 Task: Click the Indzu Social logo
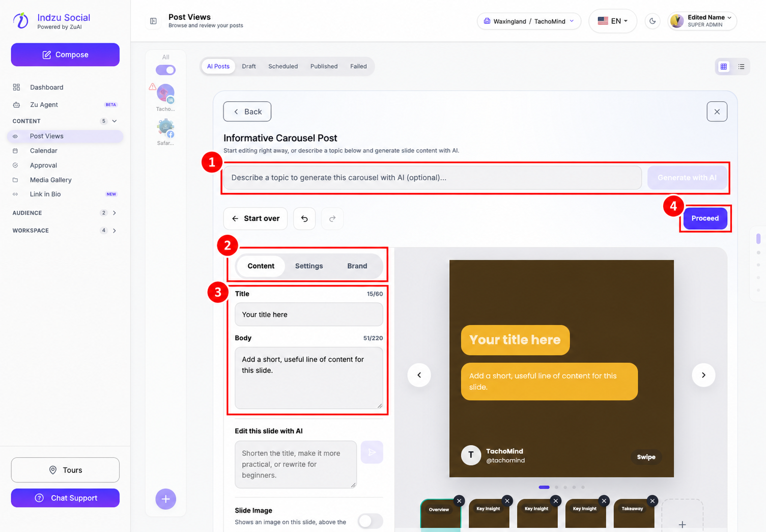pyautogui.click(x=21, y=20)
